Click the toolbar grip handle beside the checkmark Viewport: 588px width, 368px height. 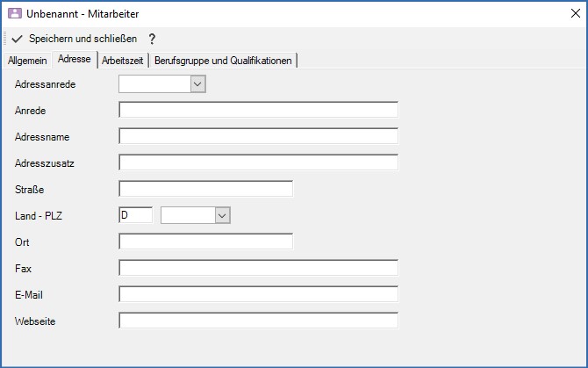pos(5,39)
